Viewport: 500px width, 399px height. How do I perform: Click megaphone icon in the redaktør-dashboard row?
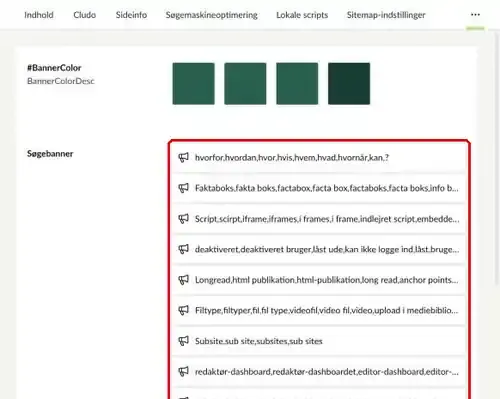pyautogui.click(x=183, y=372)
